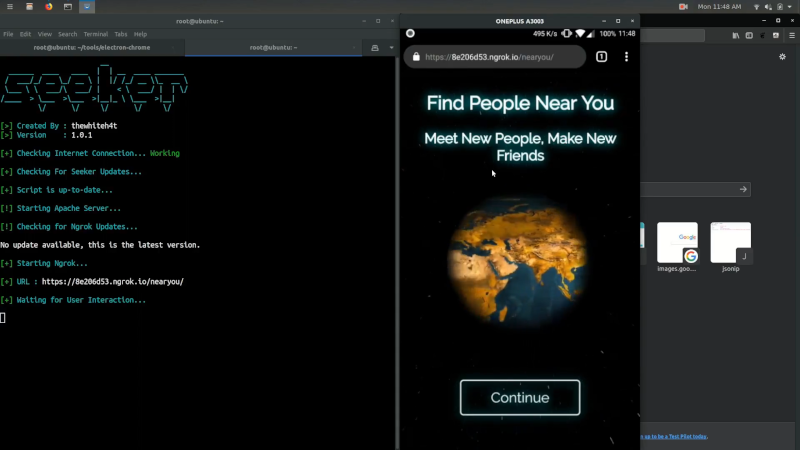The image size is (800, 450).
Task: Click the battery icon in the system tray
Action: pyautogui.click(x=780, y=7)
